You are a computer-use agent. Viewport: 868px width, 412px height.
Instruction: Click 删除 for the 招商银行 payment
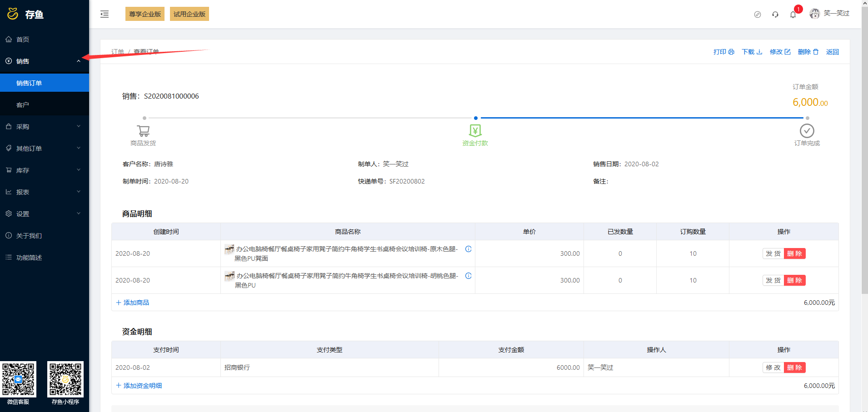pyautogui.click(x=794, y=367)
